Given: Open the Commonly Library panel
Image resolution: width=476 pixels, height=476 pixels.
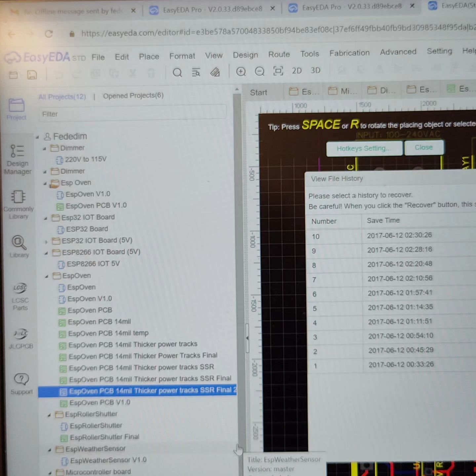Looking at the screenshot, I should click(19, 205).
